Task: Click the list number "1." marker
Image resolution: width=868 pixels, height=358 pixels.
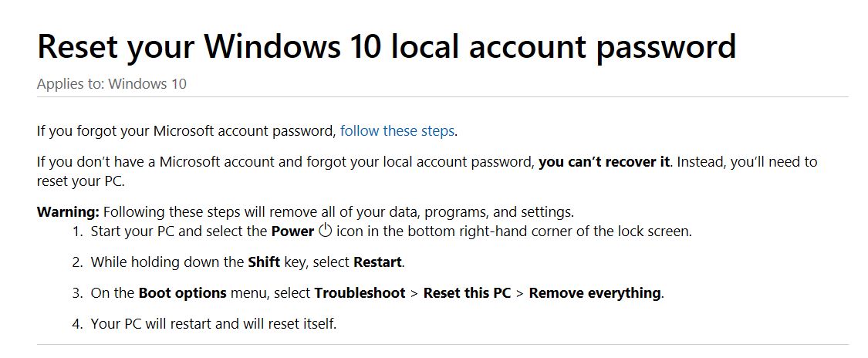Action: click(77, 231)
